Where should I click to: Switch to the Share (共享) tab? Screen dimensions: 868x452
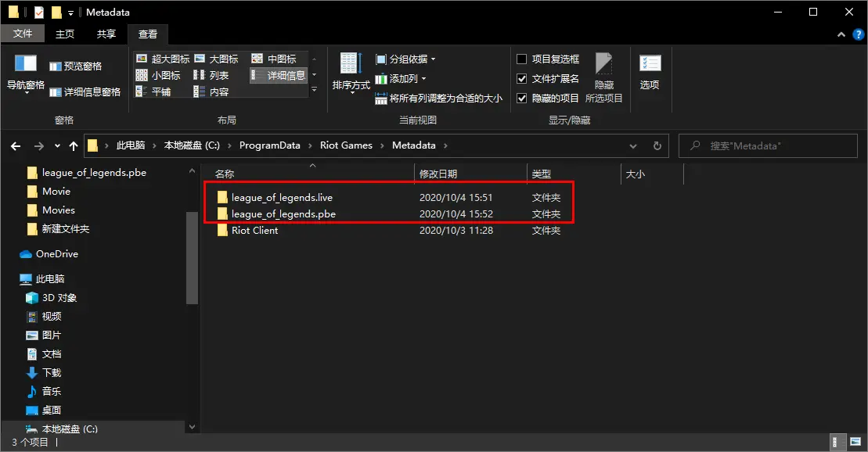tap(106, 34)
